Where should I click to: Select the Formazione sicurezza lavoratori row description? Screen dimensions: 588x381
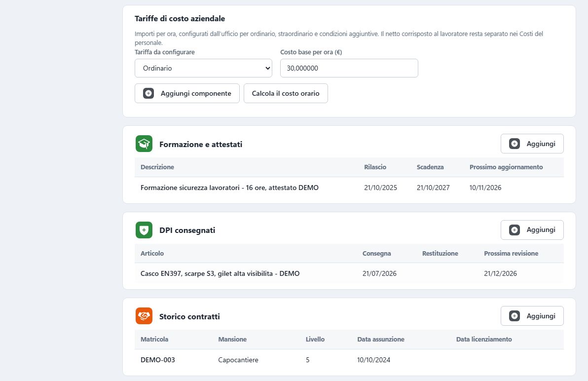[229, 188]
